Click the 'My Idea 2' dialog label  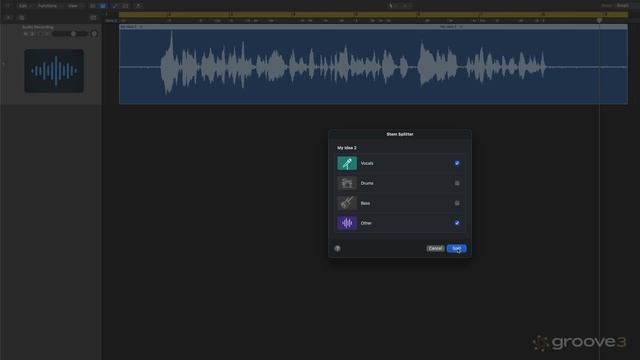347,148
